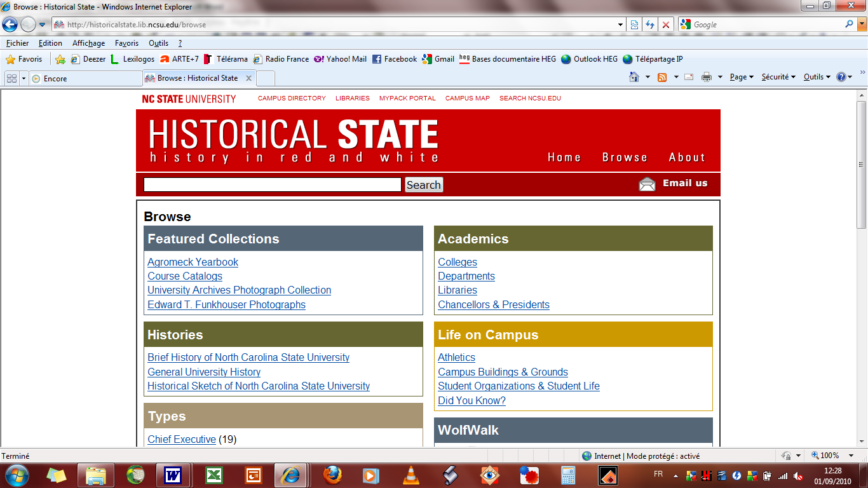Open the recent pages dropdown near Back button

click(x=43, y=25)
